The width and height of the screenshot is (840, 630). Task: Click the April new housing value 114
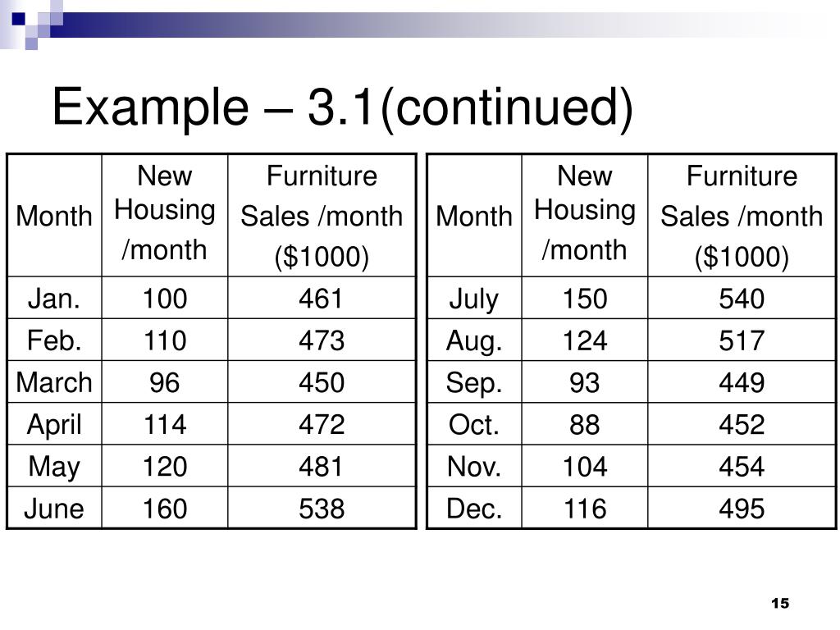pyautogui.click(x=164, y=424)
